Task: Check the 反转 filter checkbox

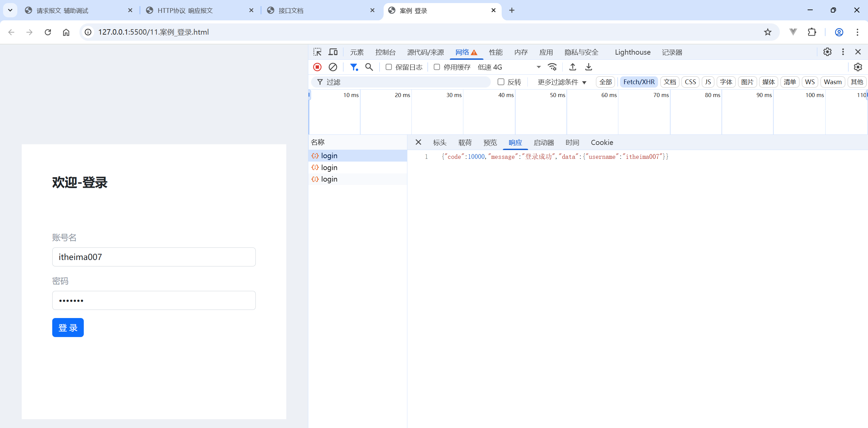Action: 501,82
